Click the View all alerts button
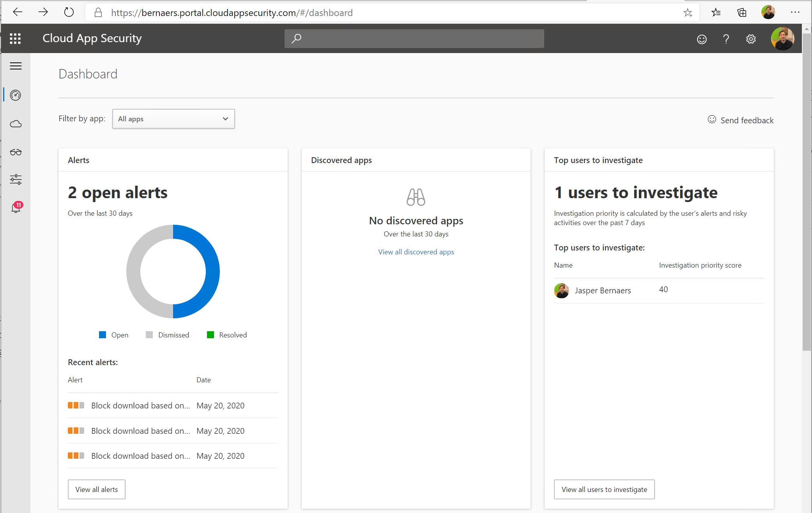Screen dimensions: 812x513 point(96,489)
